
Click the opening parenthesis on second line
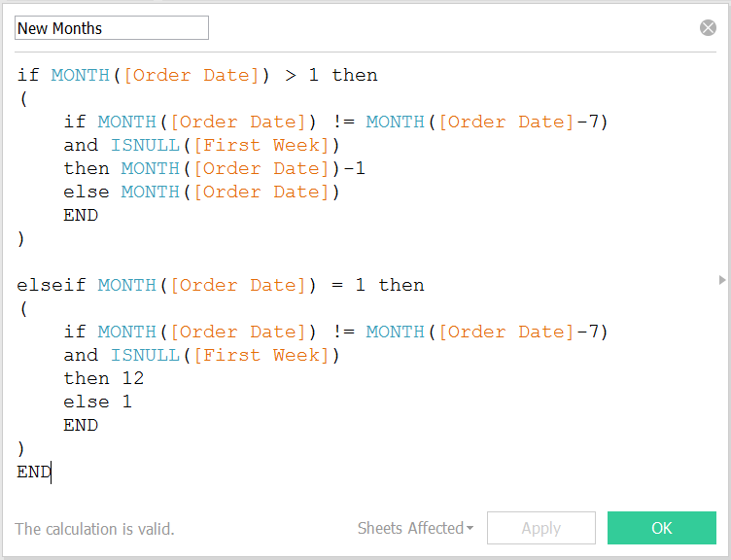(x=21, y=98)
